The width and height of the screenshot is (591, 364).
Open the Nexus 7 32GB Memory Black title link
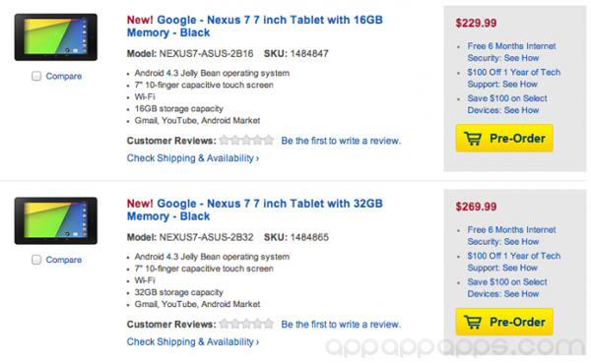[x=255, y=210]
